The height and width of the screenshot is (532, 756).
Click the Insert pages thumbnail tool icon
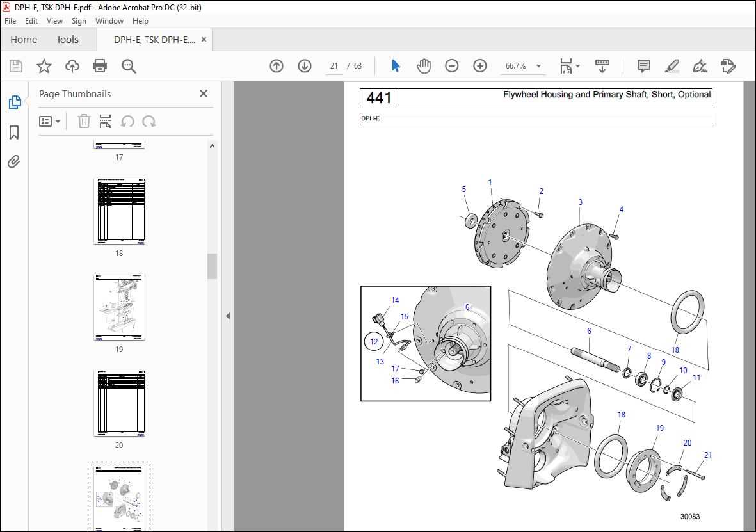[x=105, y=121]
